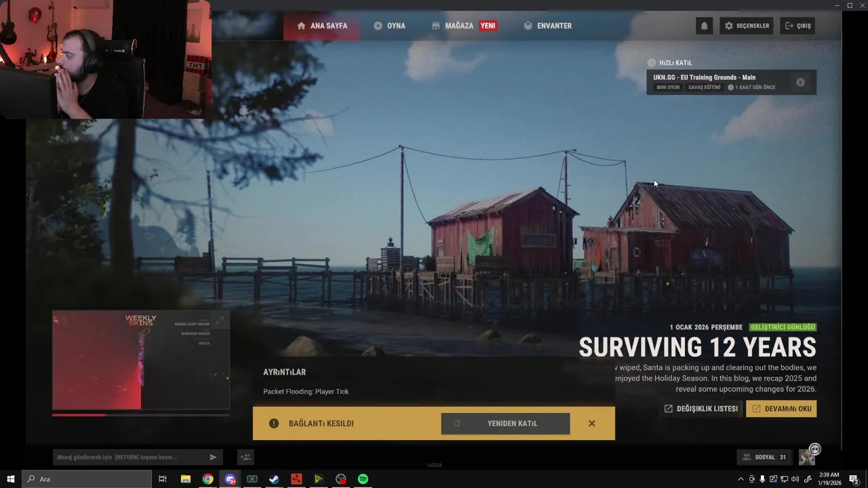Click the notification bell icon
This screenshot has width=868, height=488.
704,26
